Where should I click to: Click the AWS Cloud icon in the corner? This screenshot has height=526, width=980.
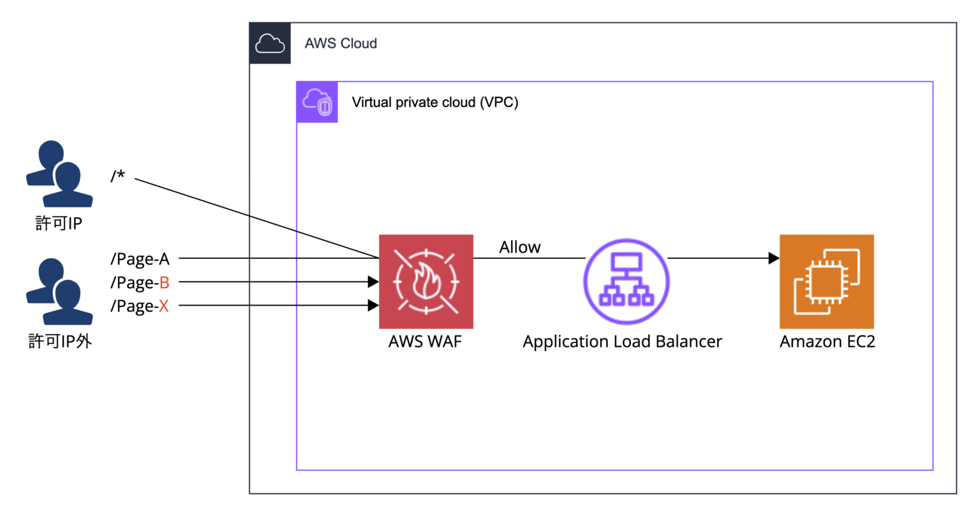(269, 43)
